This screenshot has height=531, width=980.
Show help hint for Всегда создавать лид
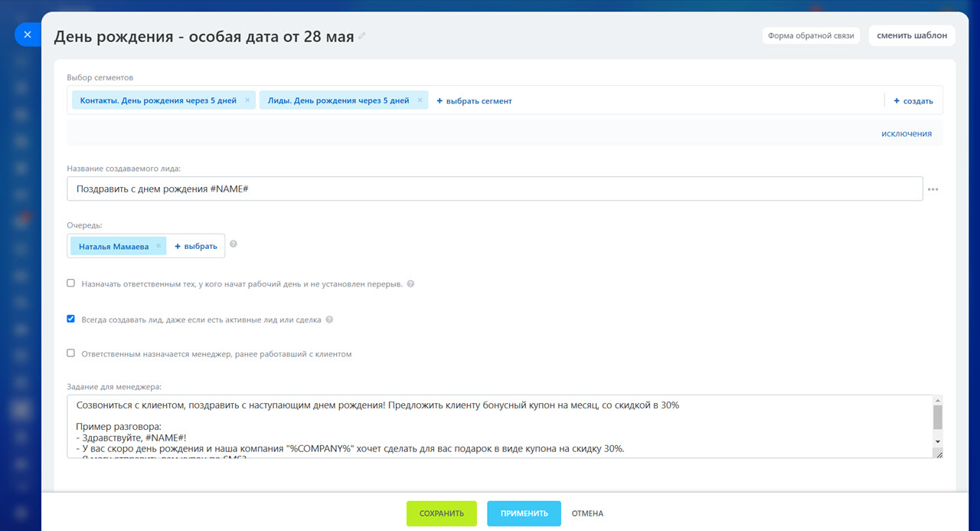click(329, 320)
